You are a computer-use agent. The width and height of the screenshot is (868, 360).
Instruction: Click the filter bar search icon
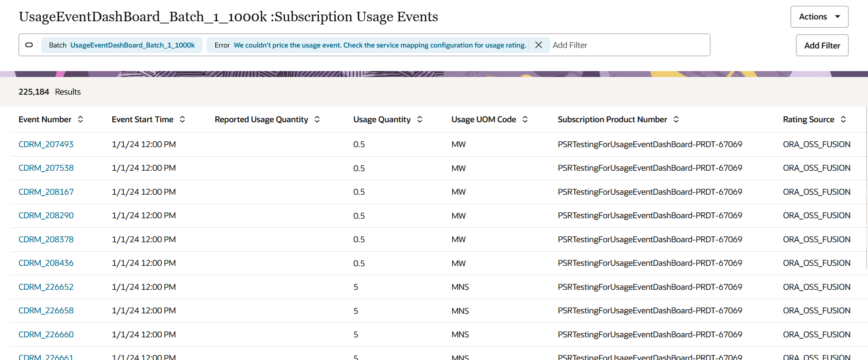click(29, 45)
